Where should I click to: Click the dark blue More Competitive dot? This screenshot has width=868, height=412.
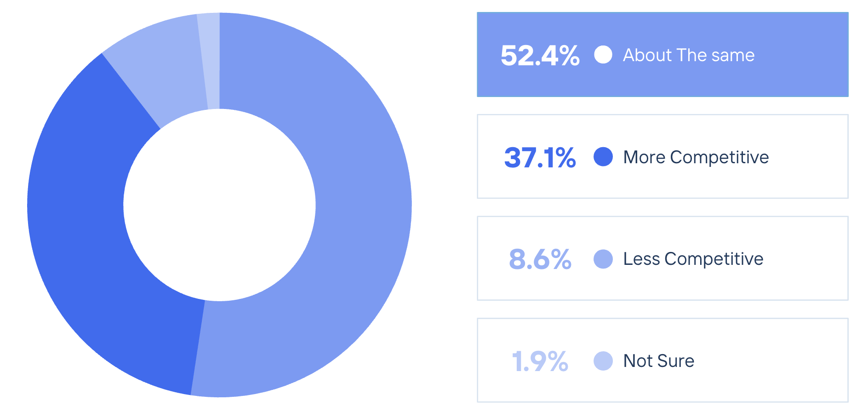tap(603, 157)
